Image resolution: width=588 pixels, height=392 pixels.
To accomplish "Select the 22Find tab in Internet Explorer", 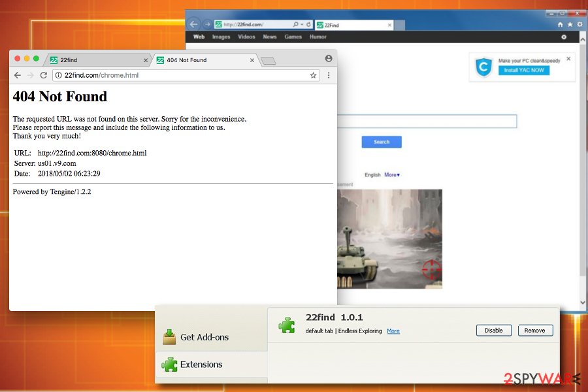I will click(x=354, y=25).
